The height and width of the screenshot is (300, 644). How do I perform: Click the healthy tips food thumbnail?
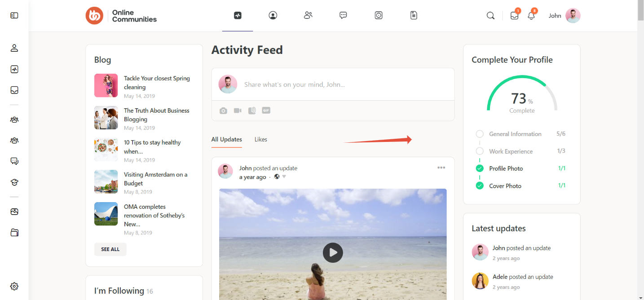106,150
